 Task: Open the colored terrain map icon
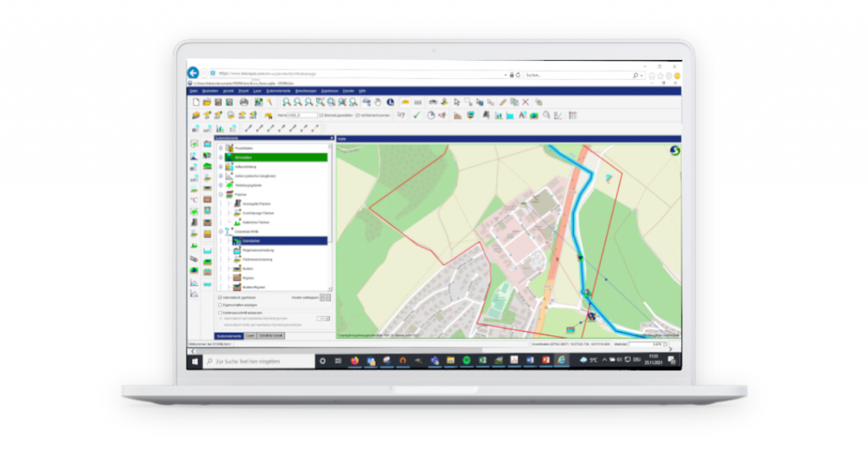click(x=534, y=115)
